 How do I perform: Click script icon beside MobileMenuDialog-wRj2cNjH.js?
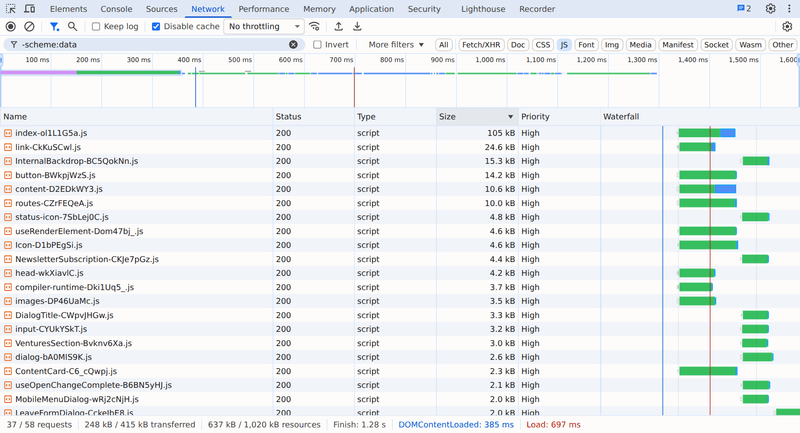[x=8, y=399]
